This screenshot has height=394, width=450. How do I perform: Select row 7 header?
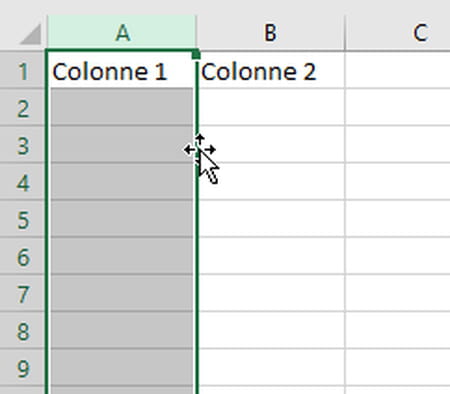click(22, 293)
